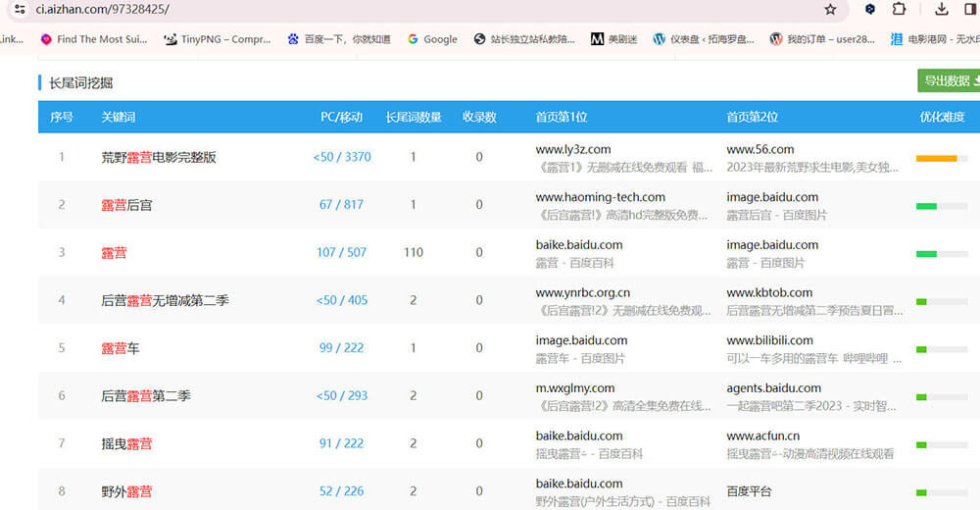
Task: Open keyword link 荒野露营电影完整版
Action: [x=158, y=157]
